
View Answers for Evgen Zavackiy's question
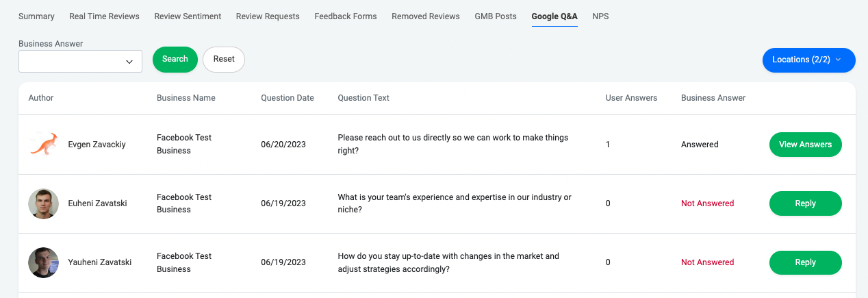pos(805,145)
